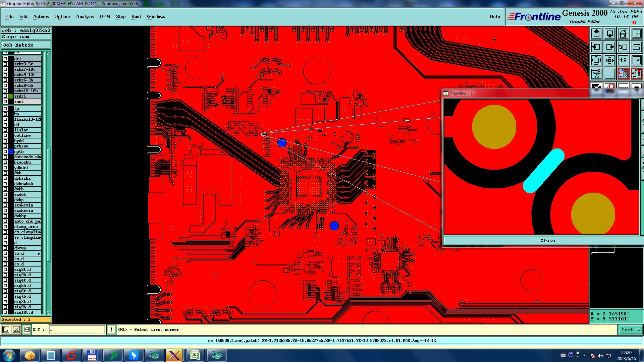The height and width of the screenshot is (362, 644).
Task: Click the Home view icon
Action: [623, 34]
